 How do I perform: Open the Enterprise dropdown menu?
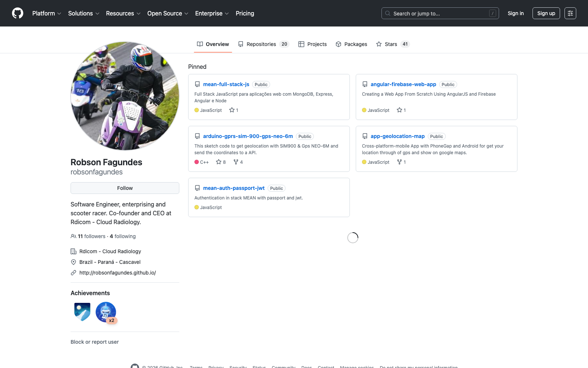point(212,13)
